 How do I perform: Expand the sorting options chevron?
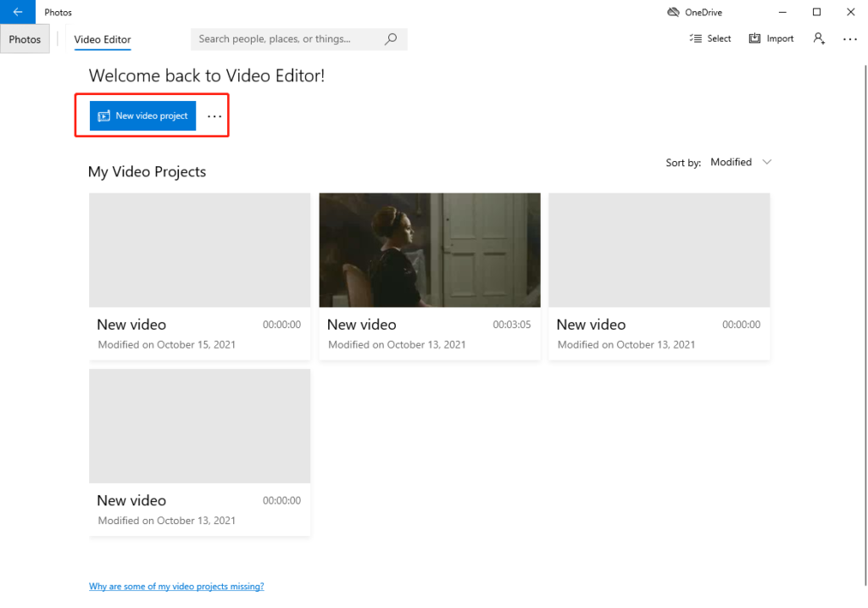pyautogui.click(x=767, y=162)
